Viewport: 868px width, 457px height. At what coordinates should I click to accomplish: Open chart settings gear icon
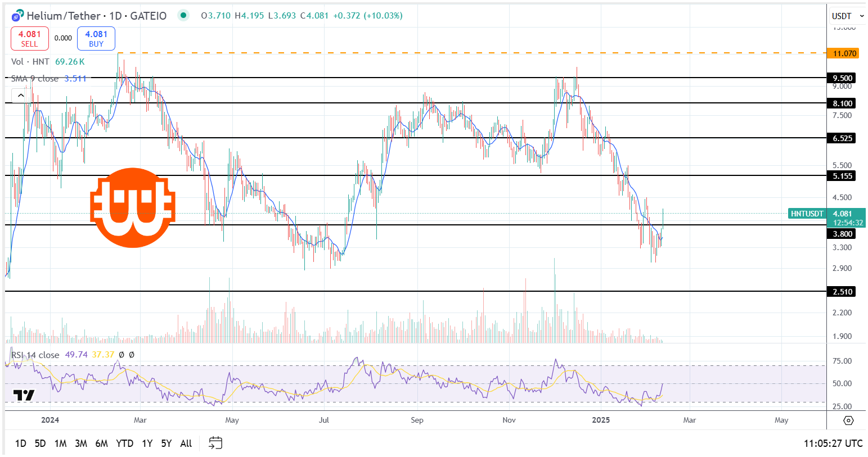coord(848,420)
